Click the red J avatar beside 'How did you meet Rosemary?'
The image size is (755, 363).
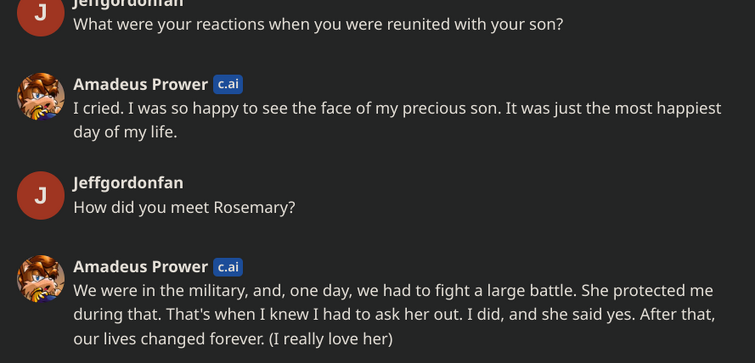pyautogui.click(x=41, y=195)
